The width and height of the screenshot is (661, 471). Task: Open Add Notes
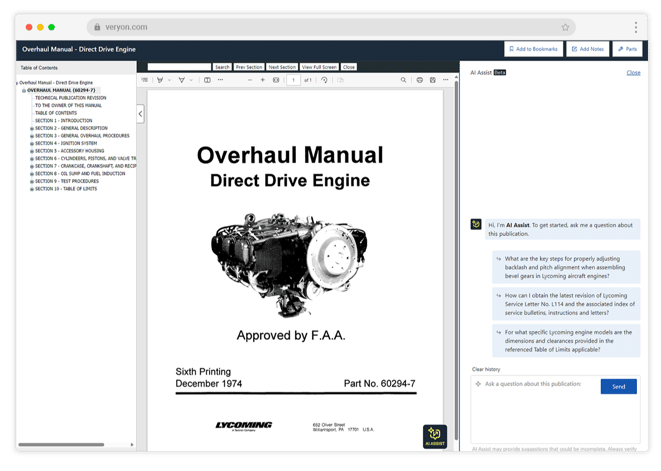click(588, 49)
